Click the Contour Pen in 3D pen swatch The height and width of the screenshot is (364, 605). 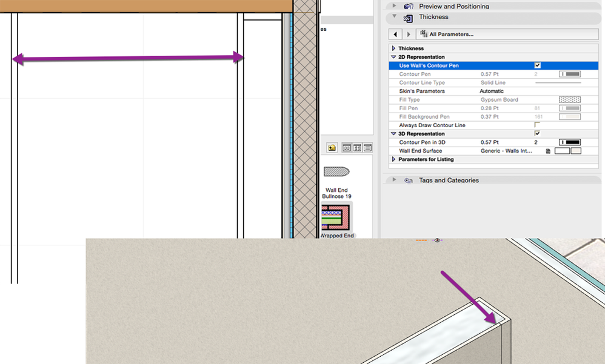(x=570, y=142)
